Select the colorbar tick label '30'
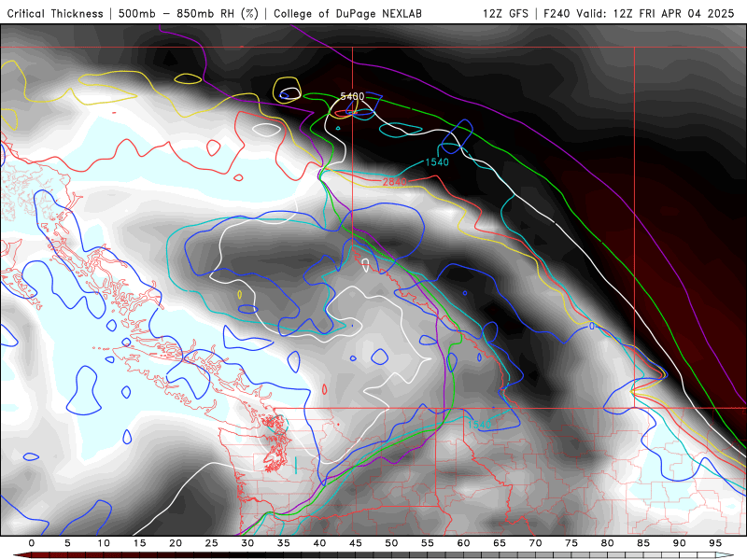This screenshot has height=560, width=747. [x=247, y=543]
